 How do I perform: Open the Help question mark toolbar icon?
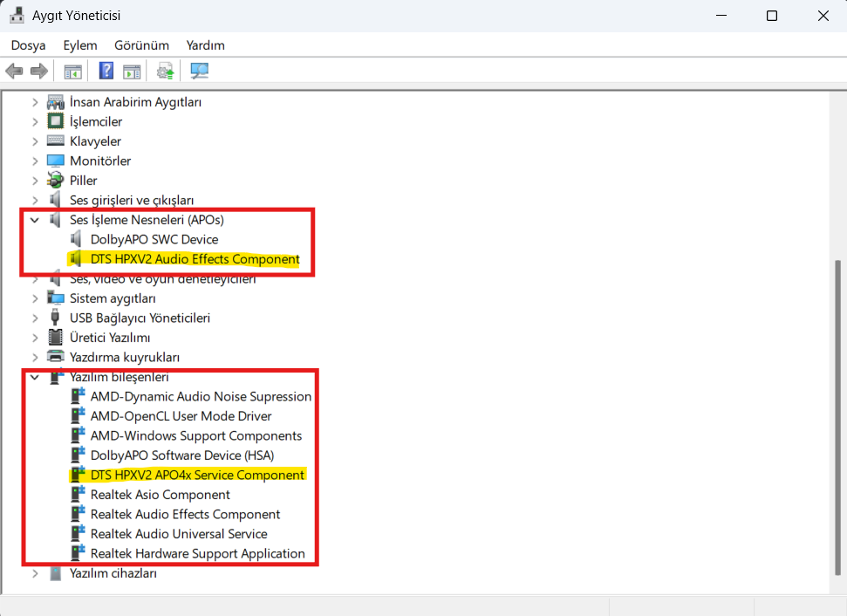tap(106, 71)
